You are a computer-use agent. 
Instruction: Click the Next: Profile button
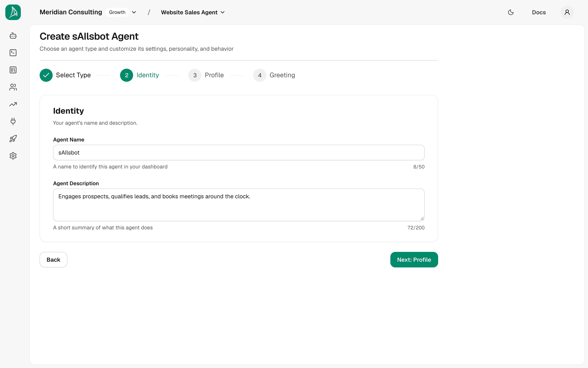(x=414, y=260)
